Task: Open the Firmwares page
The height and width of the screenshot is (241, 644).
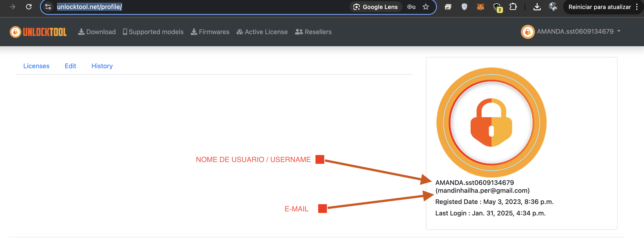Action: (210, 32)
